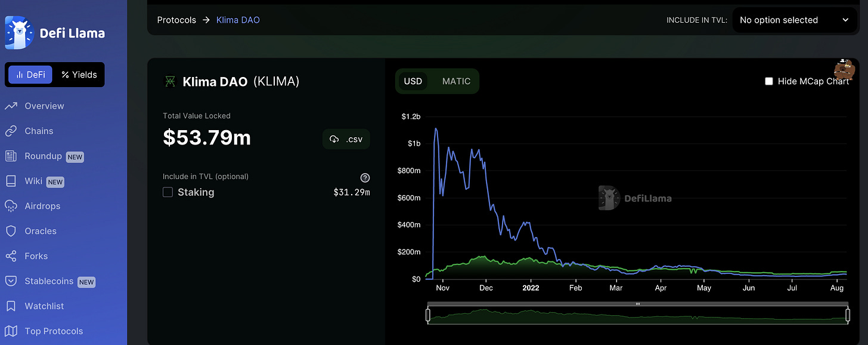Click the NEW badge next to Roundup
The height and width of the screenshot is (345, 868).
coord(75,157)
